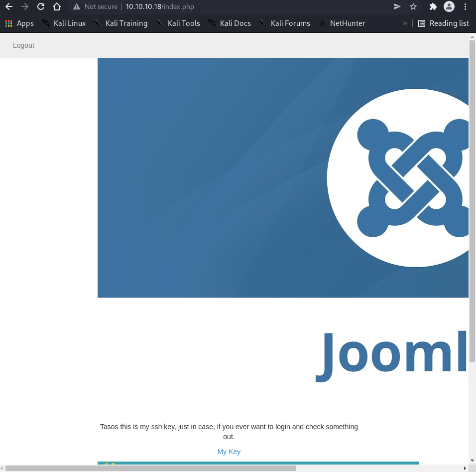Click the forward navigation arrow
The height and width of the screenshot is (472, 476).
24,7
